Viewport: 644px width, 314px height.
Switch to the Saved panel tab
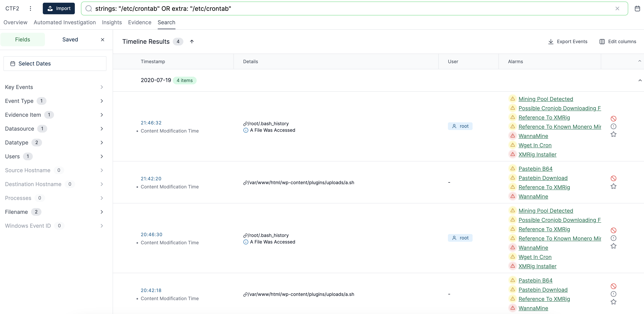point(70,39)
